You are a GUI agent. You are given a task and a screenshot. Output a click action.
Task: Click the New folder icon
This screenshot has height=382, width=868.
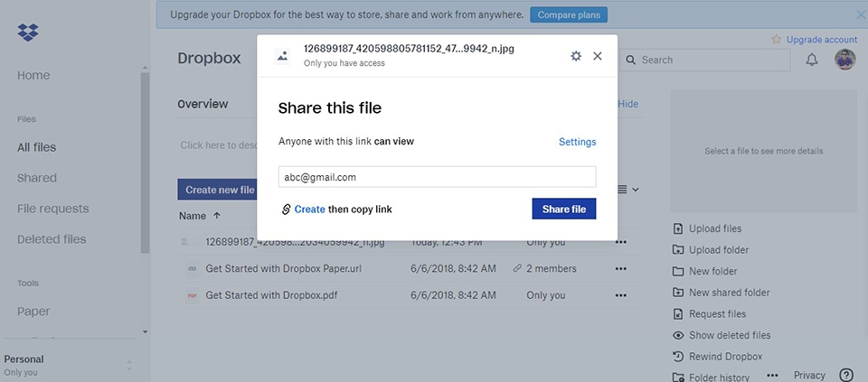(678, 272)
